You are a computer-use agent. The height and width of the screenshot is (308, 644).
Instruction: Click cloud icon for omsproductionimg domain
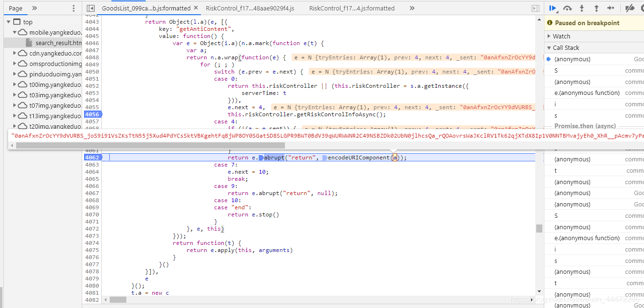[23, 64]
